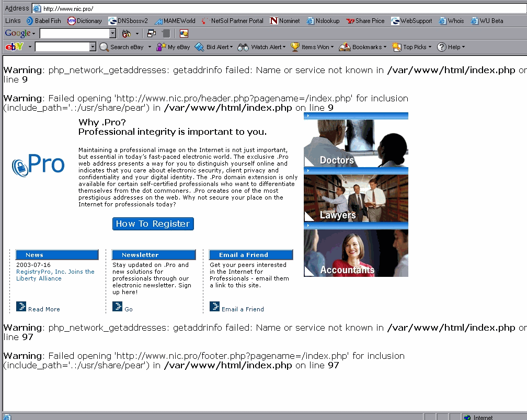This screenshot has width=527, height=420.
Task: Click the Google toolbar binoculars search icon
Action: pos(127,33)
